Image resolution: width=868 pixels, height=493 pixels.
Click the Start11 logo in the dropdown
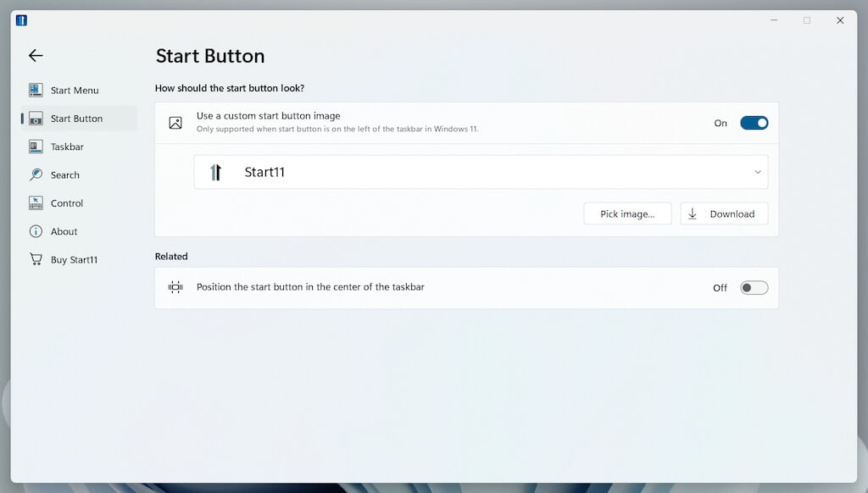[215, 172]
